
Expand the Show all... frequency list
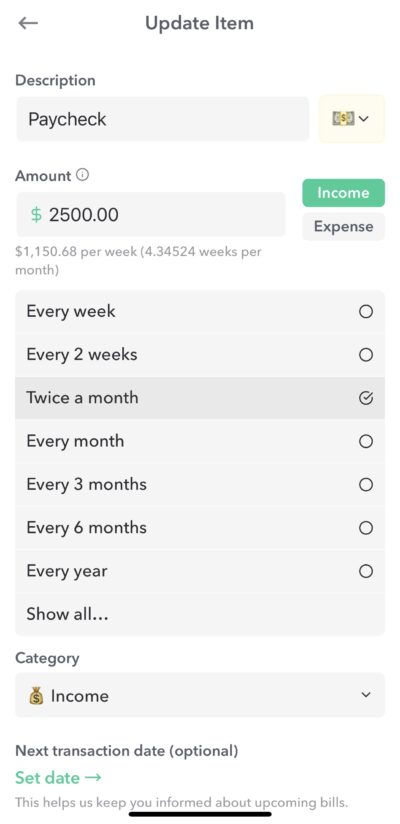click(x=200, y=614)
